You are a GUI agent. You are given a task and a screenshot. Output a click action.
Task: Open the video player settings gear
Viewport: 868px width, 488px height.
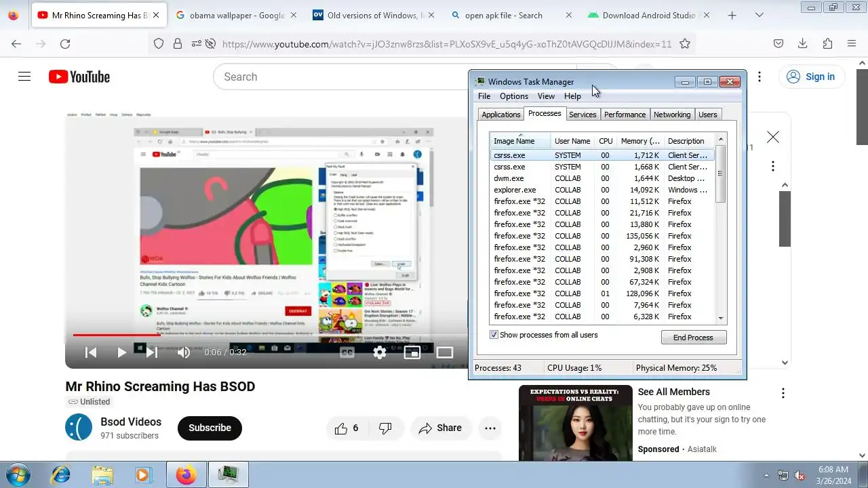pos(380,352)
